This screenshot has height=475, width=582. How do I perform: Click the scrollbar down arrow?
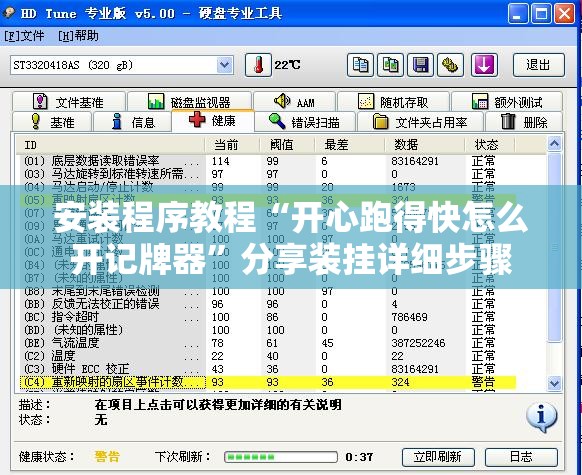tap(554, 383)
